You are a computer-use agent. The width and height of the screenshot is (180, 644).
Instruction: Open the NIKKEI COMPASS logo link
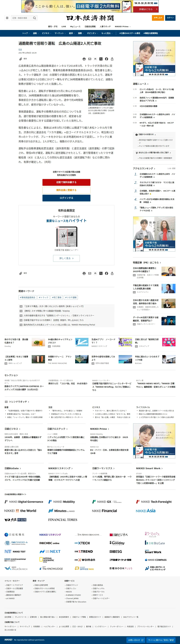tap(155, 560)
